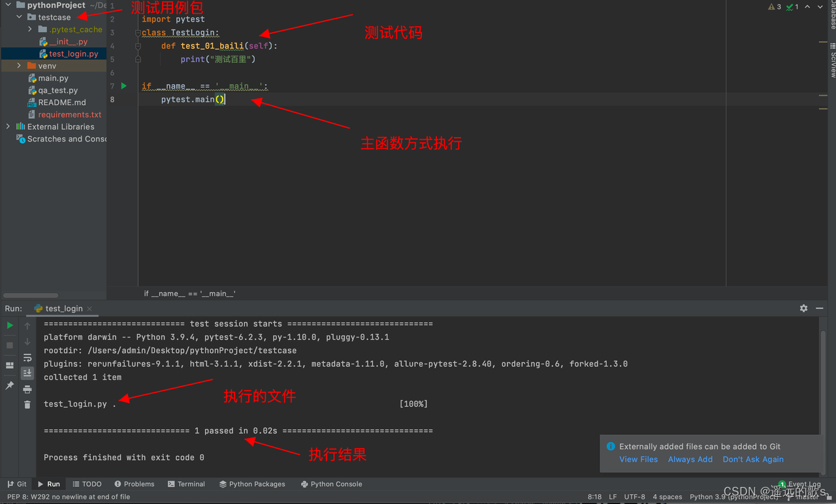Open the warnings indicator showing 3
836x504 pixels.
775,7
